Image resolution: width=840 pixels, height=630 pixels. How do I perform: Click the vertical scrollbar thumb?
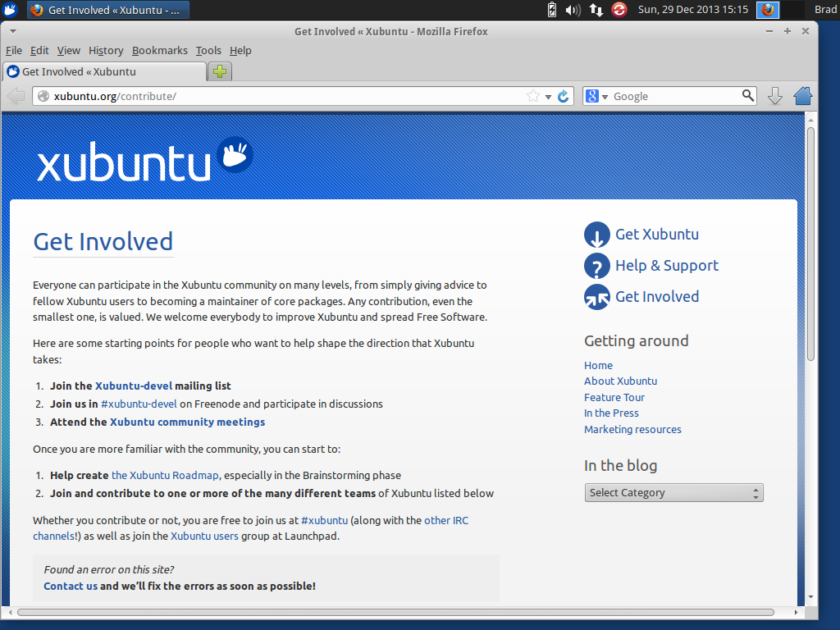coord(810,244)
